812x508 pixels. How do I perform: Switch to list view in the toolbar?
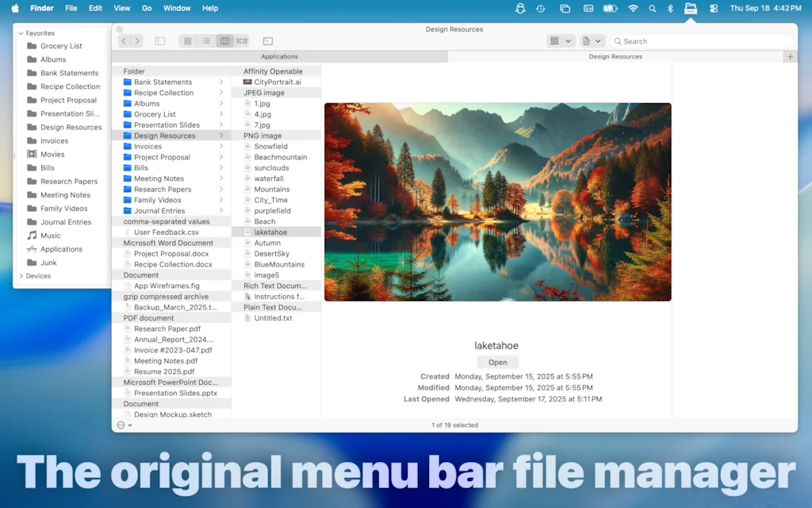(207, 40)
